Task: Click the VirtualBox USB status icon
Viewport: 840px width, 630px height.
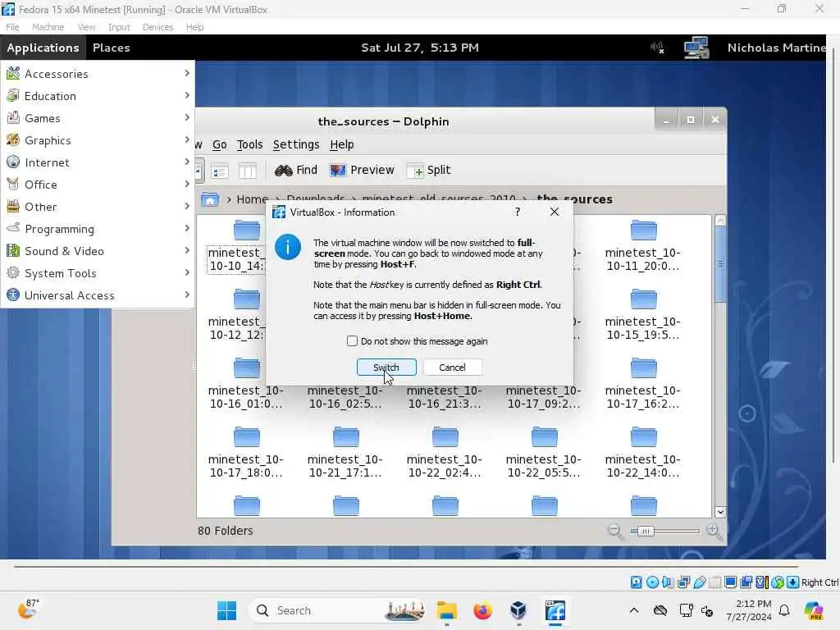Action: 699,582
